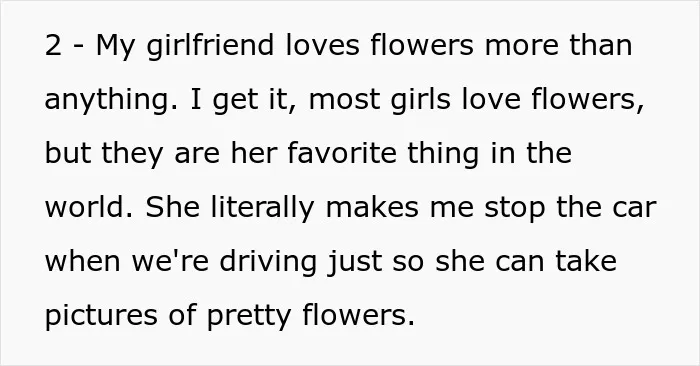Click the word "world."
Screen dimensions: 700x366
(89, 207)
